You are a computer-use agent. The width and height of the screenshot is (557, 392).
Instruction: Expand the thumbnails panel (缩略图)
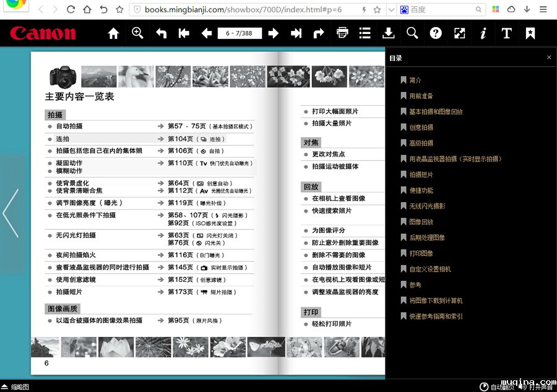tap(15, 387)
